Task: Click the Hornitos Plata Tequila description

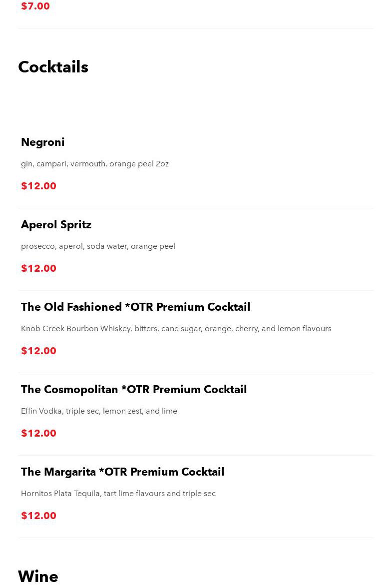Action: (118, 493)
